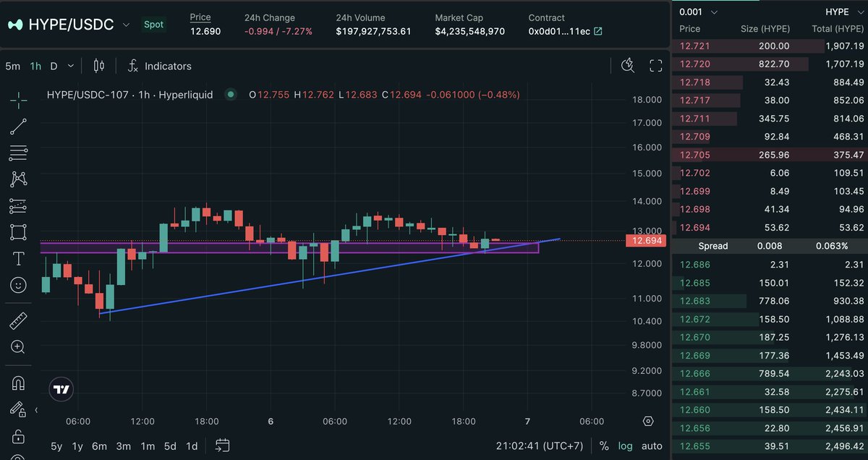
Task: Enter fullscreen chart mode
Action: click(x=656, y=66)
